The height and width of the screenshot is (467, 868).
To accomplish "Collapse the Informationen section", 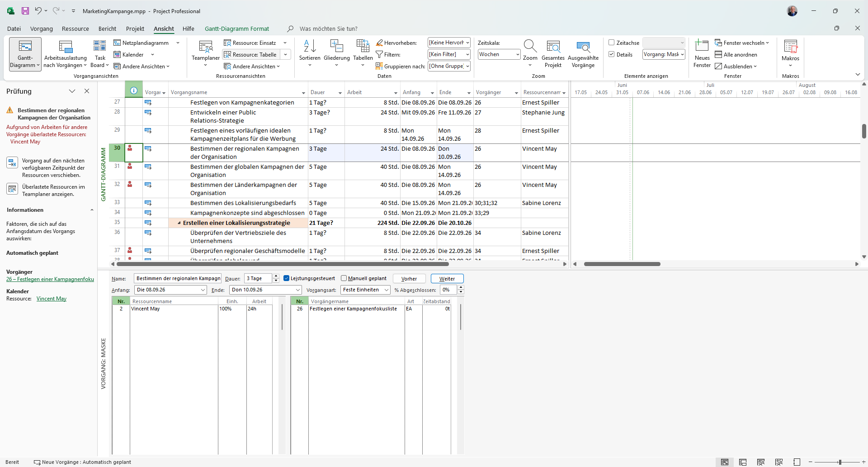I will [92, 210].
